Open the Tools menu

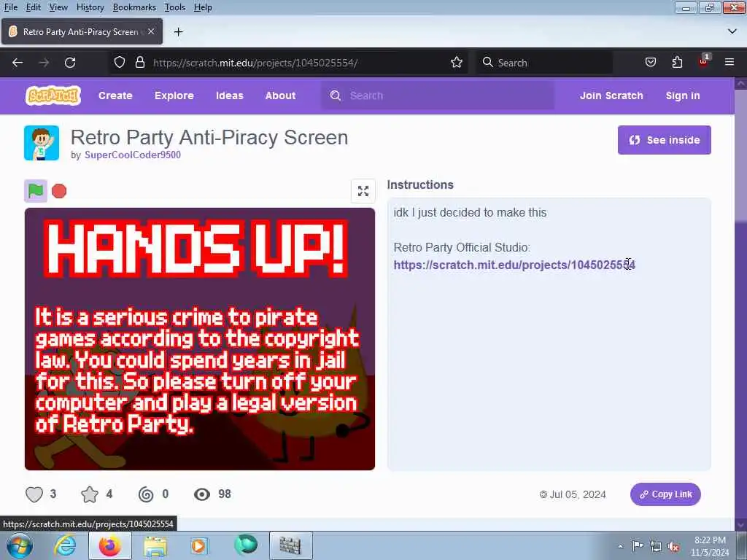[175, 7]
